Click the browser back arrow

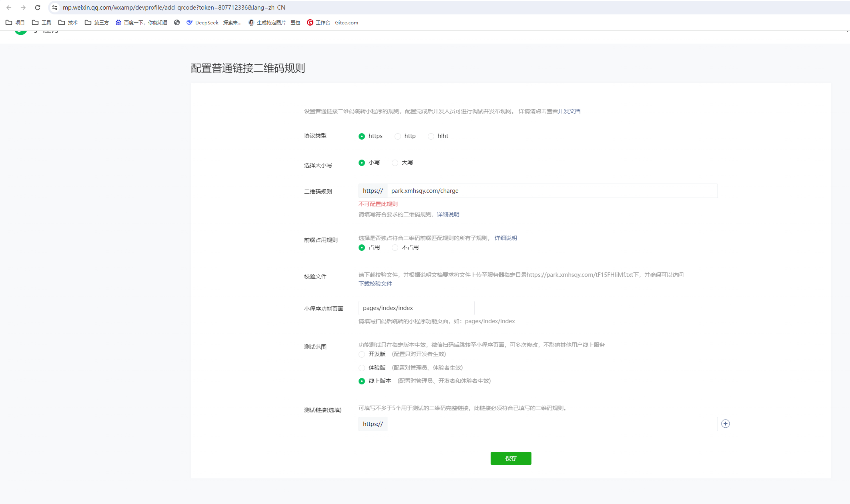[9, 8]
